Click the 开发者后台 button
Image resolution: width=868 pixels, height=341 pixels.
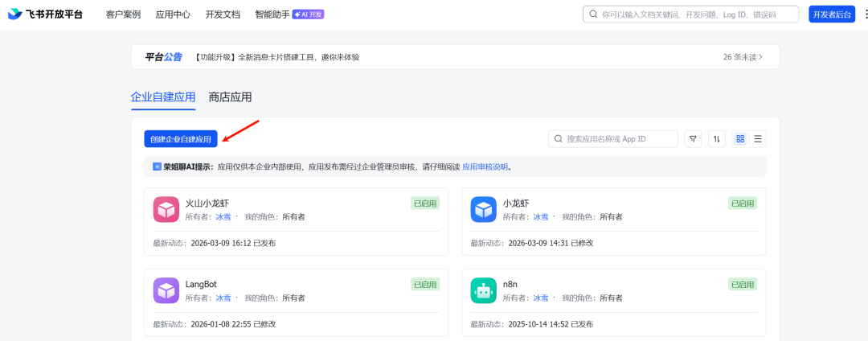[832, 14]
